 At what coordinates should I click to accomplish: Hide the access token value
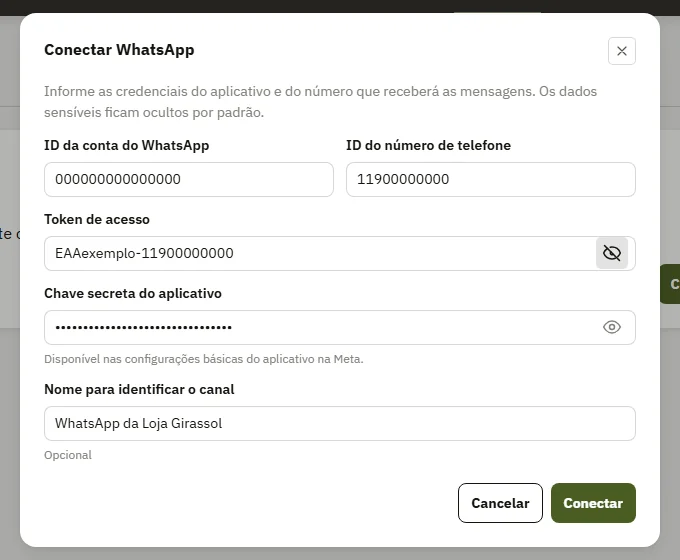point(611,253)
